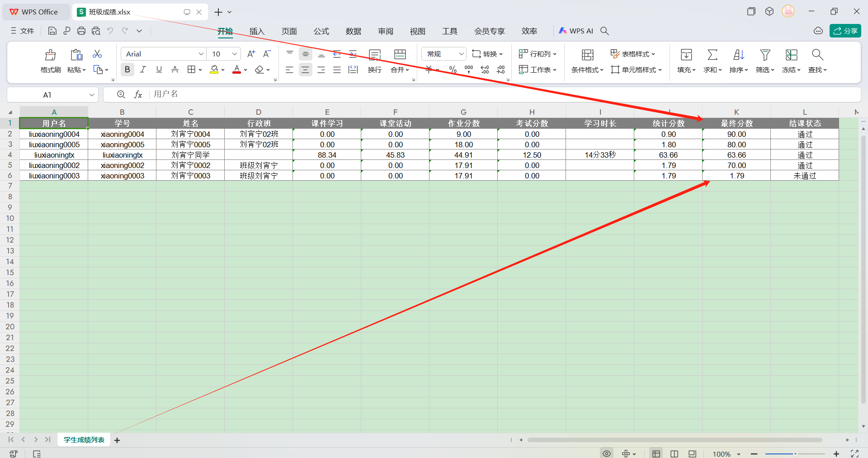Click the Format Painter (格式刷) icon
868x458 pixels.
pos(50,55)
